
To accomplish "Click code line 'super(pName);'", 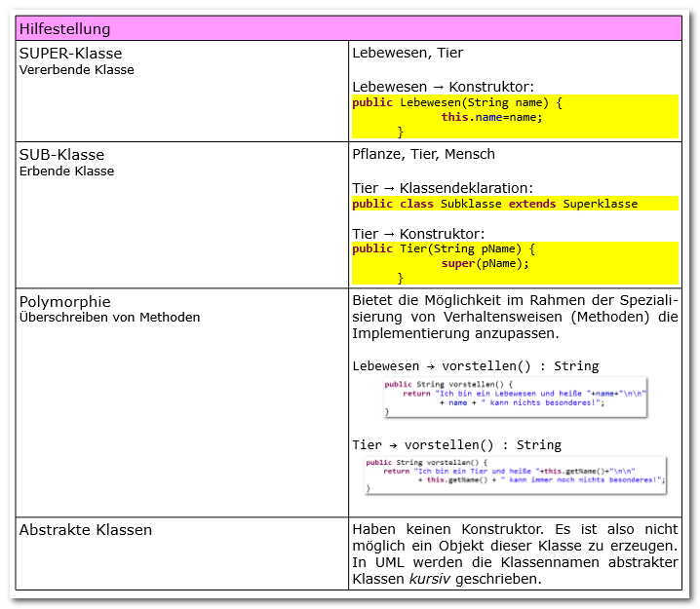I will pyautogui.click(x=485, y=264).
